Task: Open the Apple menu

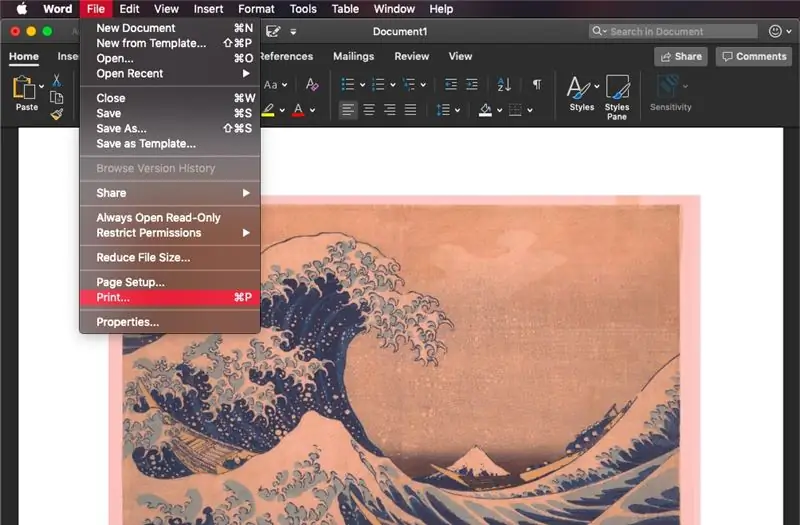Action: tap(21, 9)
